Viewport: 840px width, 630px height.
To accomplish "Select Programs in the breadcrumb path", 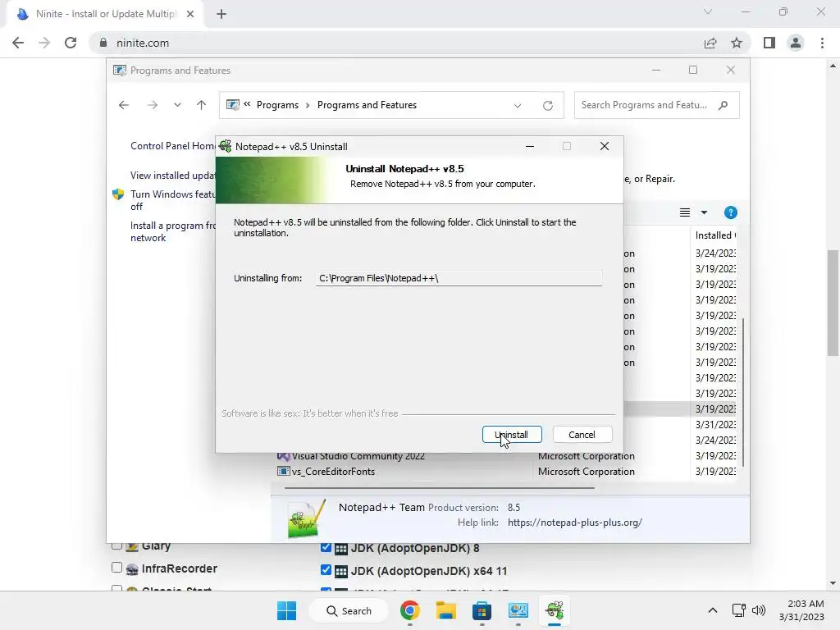I will click(x=277, y=105).
